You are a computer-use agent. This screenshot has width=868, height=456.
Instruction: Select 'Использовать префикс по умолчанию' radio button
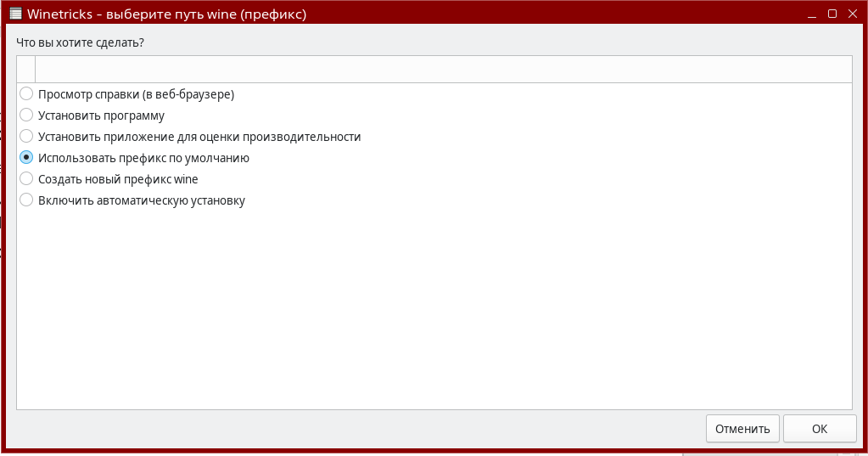[x=26, y=157]
